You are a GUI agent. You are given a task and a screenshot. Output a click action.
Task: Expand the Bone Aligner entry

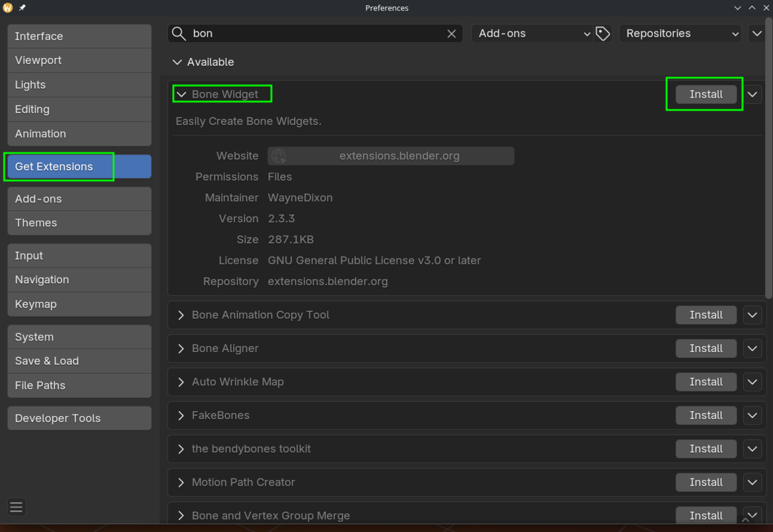pyautogui.click(x=181, y=348)
